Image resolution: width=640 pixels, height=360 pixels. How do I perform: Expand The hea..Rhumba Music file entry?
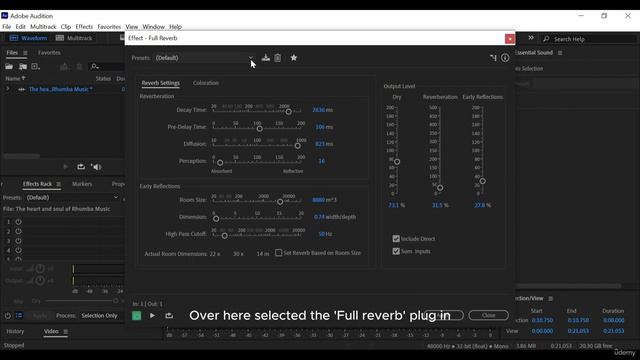pos(7,89)
